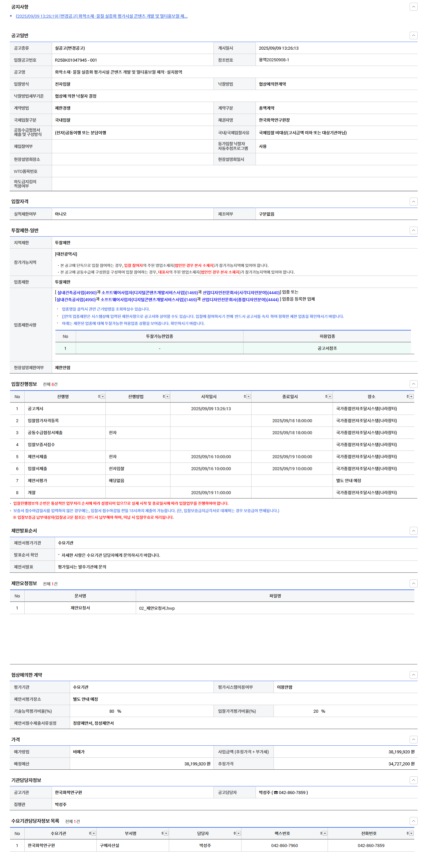Click the sort icon on 팩스번호 column
The image size is (426, 868).
[321, 833]
